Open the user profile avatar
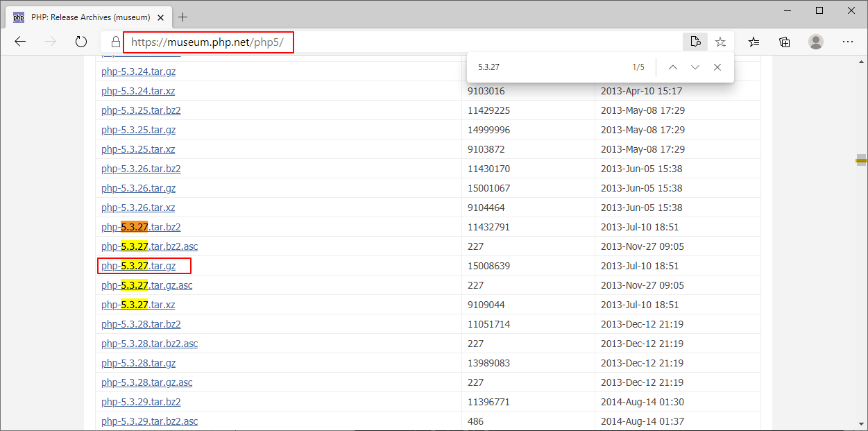Image resolution: width=868 pixels, height=431 pixels. (x=816, y=42)
